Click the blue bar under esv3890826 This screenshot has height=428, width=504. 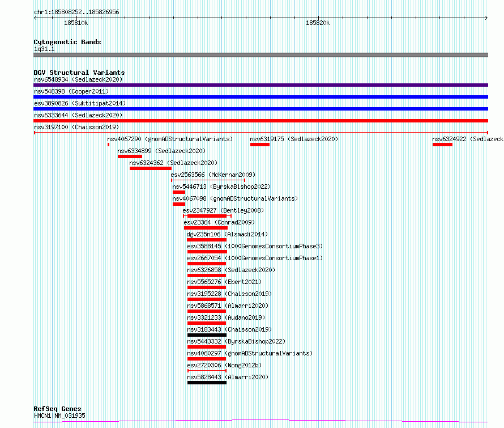point(260,109)
